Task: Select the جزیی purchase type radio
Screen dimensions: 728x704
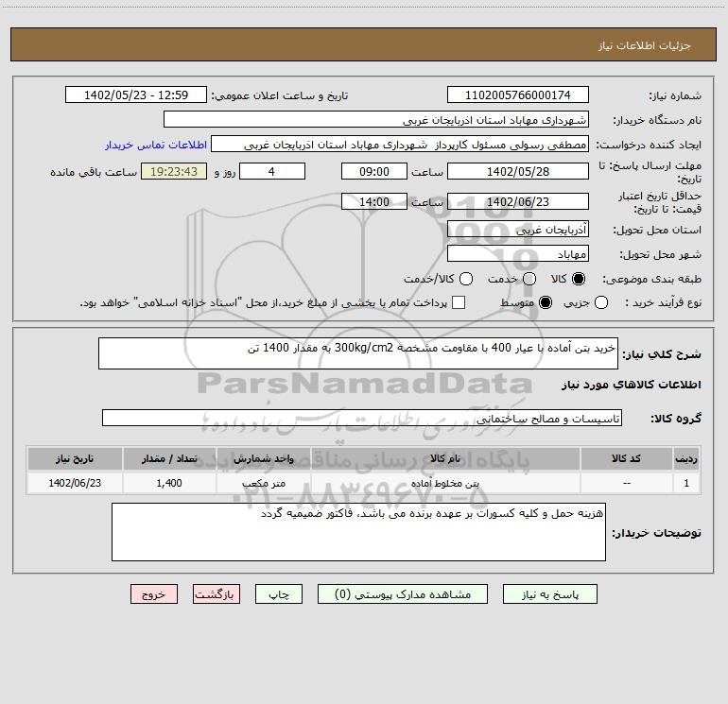Action: pyautogui.click(x=600, y=302)
